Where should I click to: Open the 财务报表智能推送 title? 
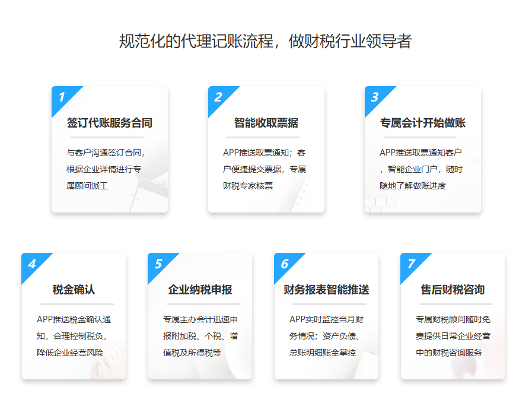(327, 290)
